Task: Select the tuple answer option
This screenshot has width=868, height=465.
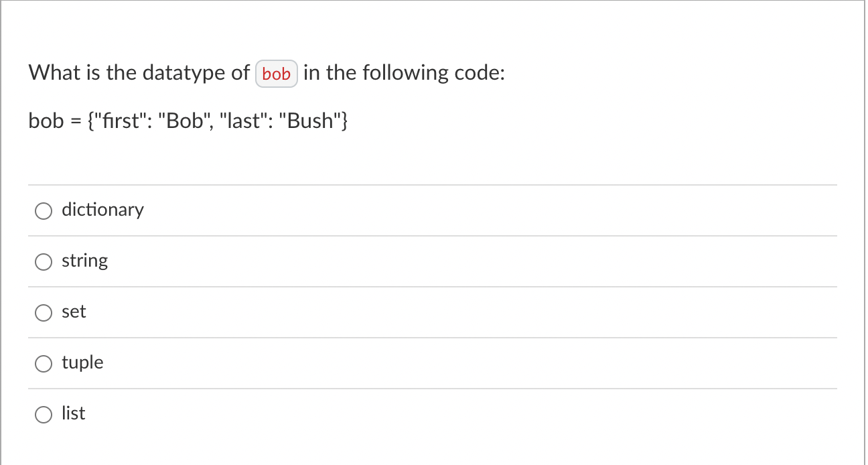Action: (44, 363)
